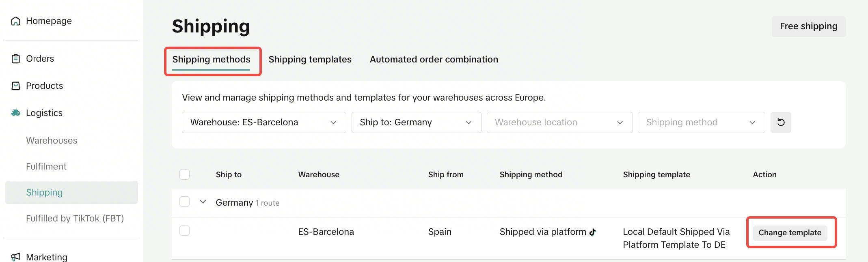Click the Logistics truck icon
This screenshot has width=868, height=262.
pyautogui.click(x=15, y=113)
